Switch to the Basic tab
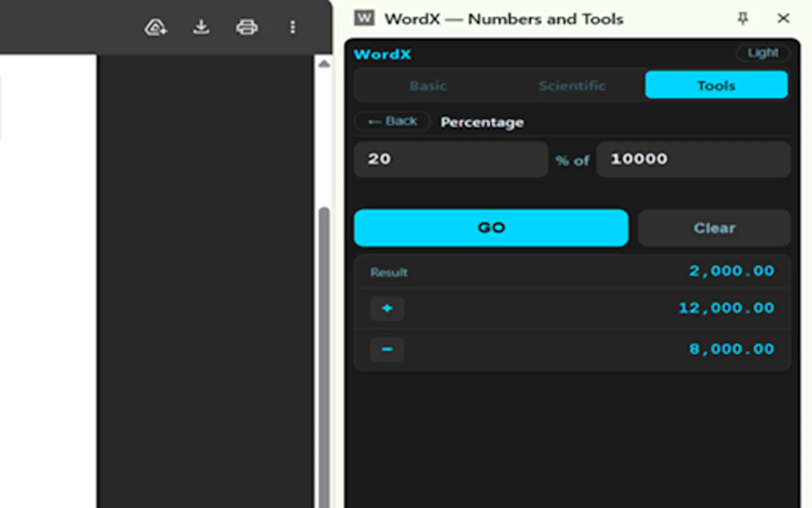Viewport: 812px width, 508px height. click(x=428, y=85)
